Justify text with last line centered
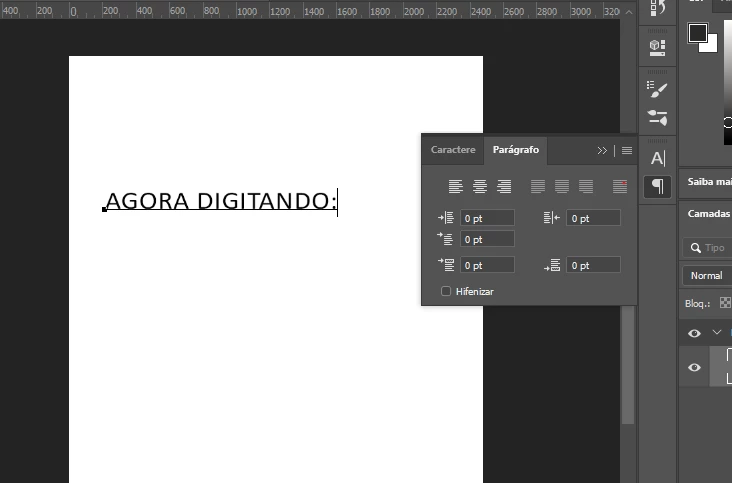The width and height of the screenshot is (732, 483). [x=562, y=186]
